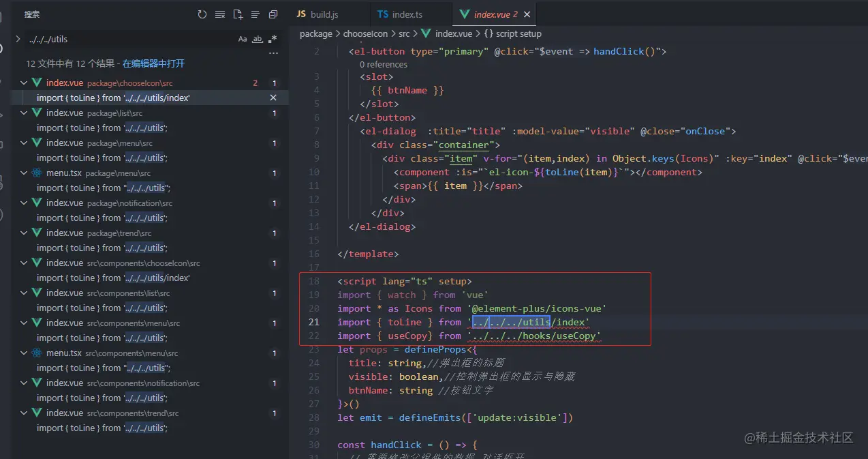This screenshot has width=868, height=459.
Task: Collapse index.vue src\components\chooseIcon\src group
Action: coord(24,263)
